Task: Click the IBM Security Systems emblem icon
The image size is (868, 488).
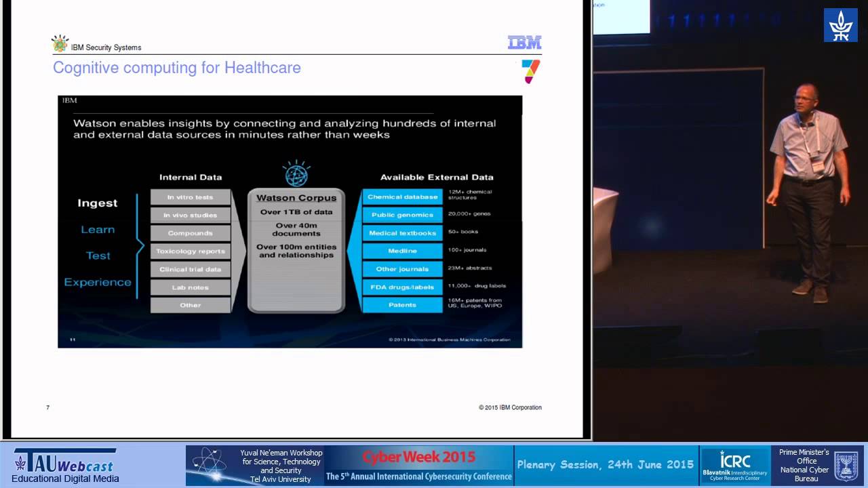Action: coord(60,44)
